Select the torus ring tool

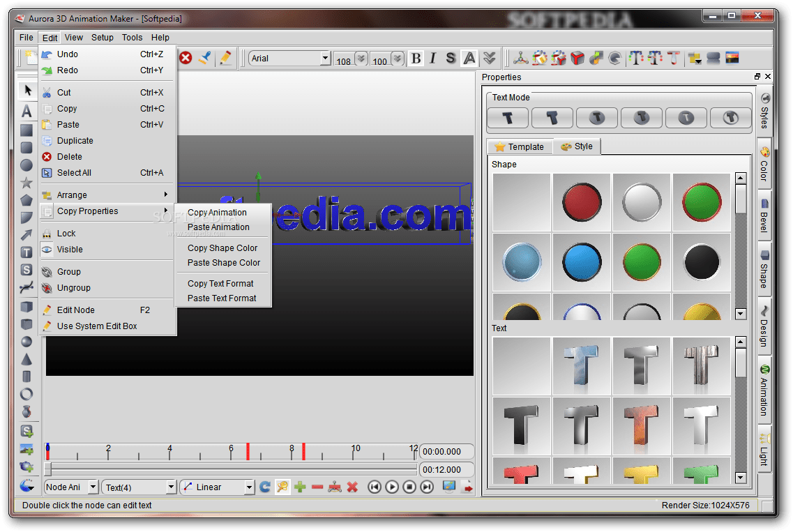(27, 395)
